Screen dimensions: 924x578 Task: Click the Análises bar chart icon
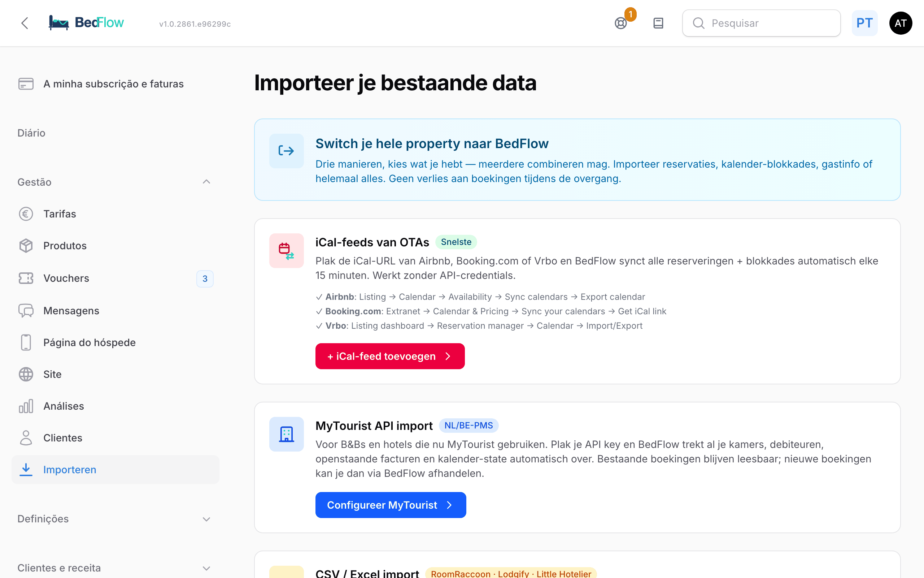(x=26, y=406)
